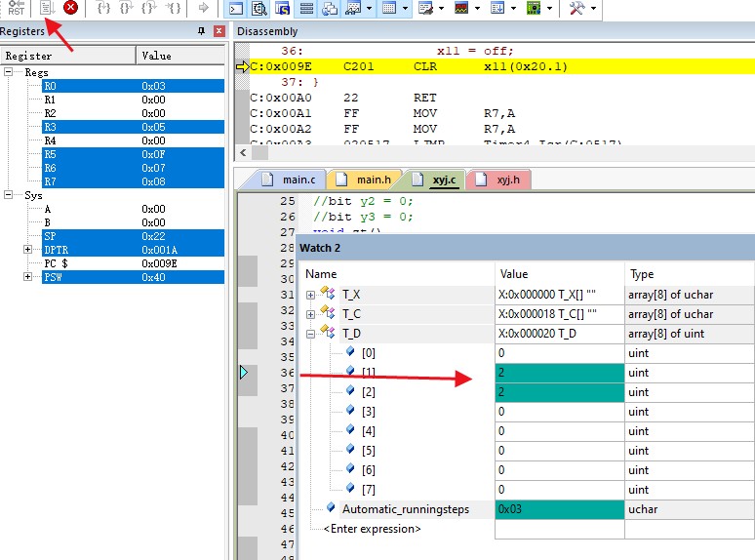Click the Serial Windows icon

point(425,8)
